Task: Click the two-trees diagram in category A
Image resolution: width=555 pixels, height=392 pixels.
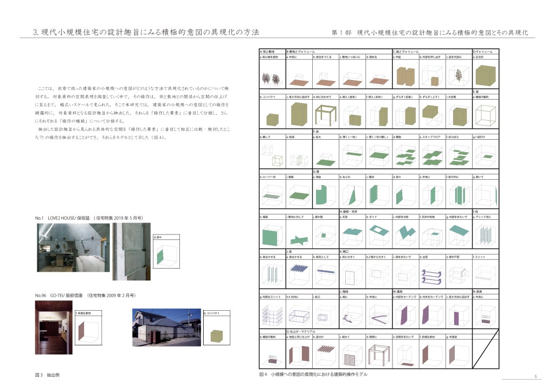Action: point(273,76)
